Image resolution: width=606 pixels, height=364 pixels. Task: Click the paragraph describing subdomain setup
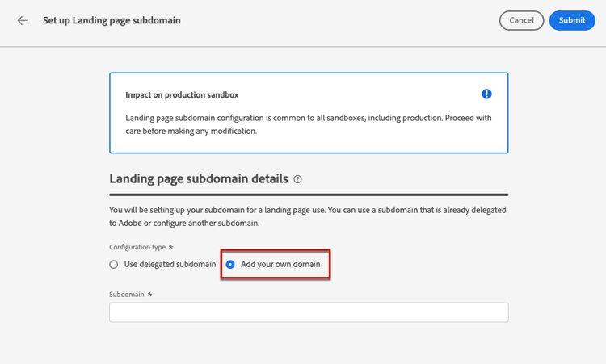pyautogui.click(x=308, y=216)
